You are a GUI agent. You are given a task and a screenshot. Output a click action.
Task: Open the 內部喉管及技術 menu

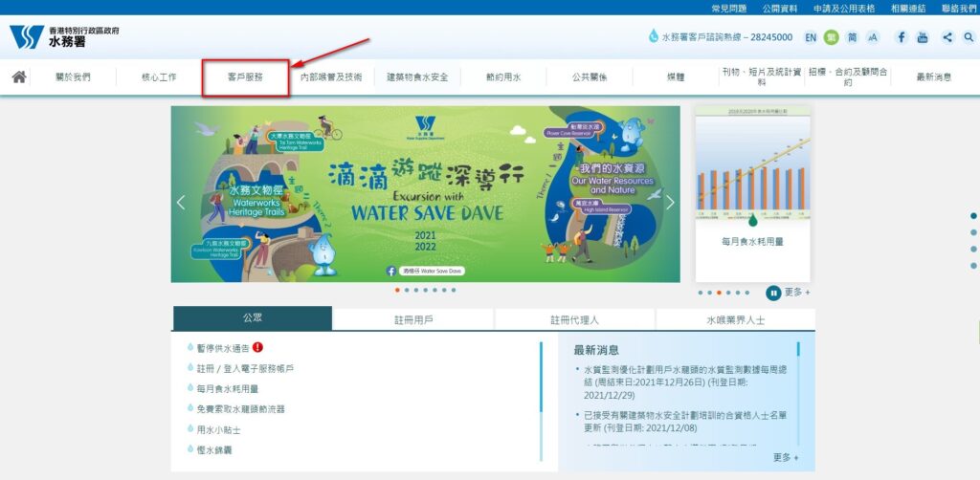(x=331, y=77)
